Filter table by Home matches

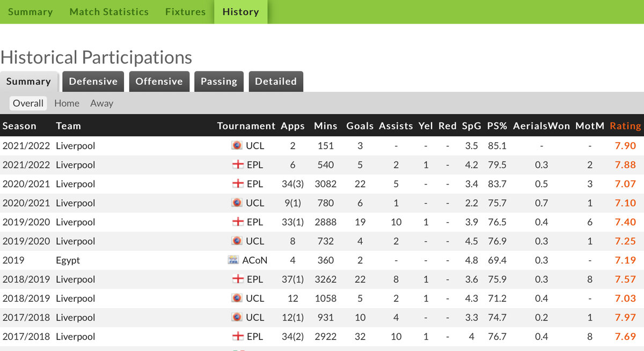(67, 104)
